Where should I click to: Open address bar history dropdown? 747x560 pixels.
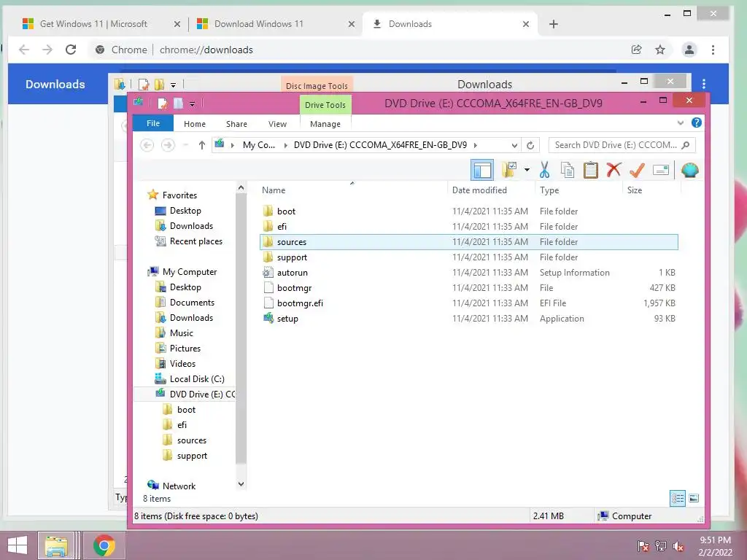514,145
